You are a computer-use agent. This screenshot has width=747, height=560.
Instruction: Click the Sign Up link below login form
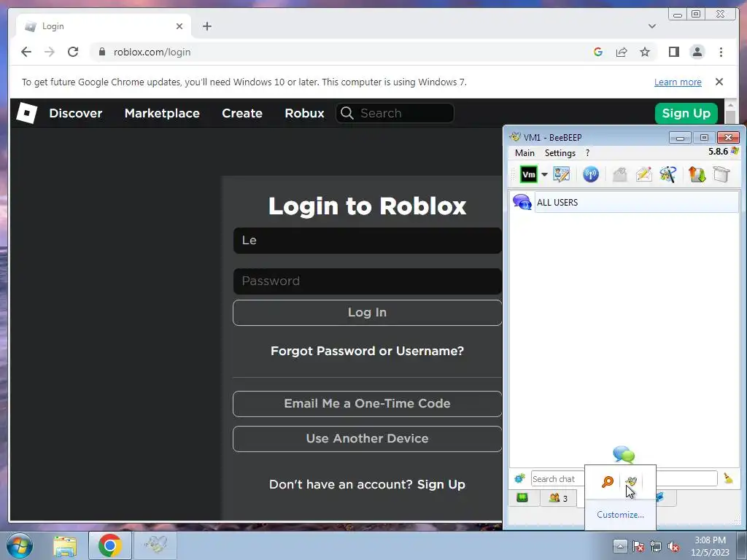coord(441,484)
